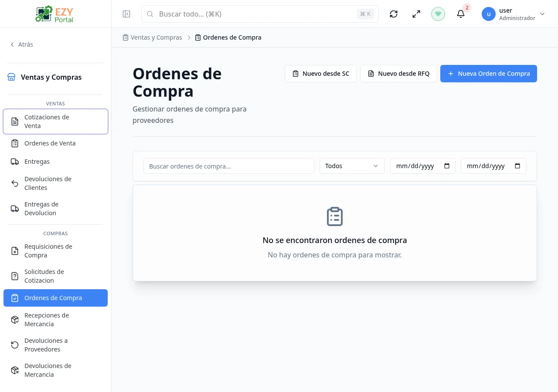Click the second mm/dd/yyyy date field
Screen dimensions: 558x392
tap(493, 166)
